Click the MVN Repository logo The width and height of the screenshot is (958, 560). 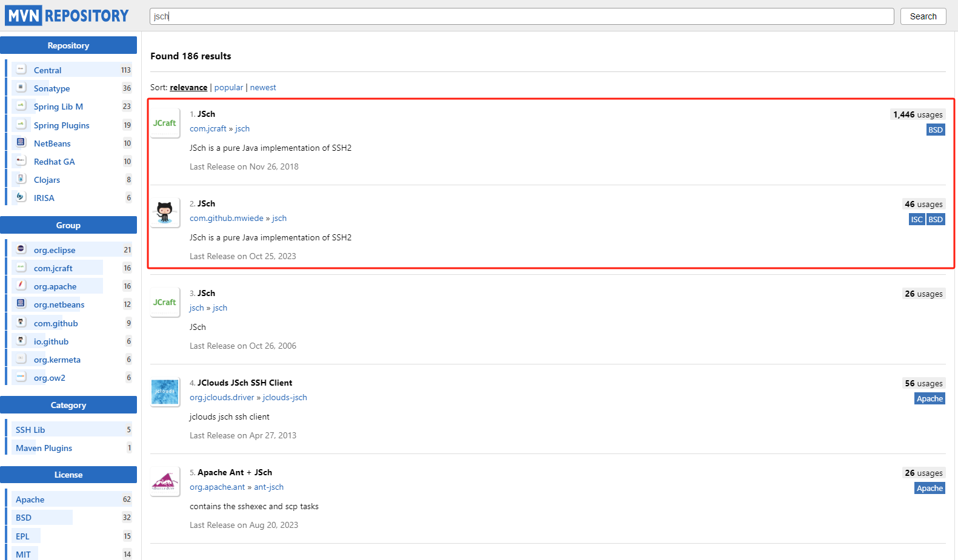tap(67, 16)
